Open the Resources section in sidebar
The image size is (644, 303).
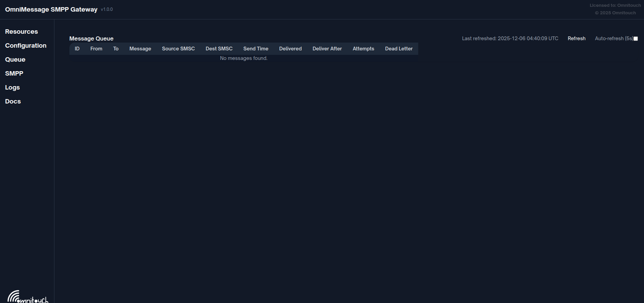pos(21,32)
